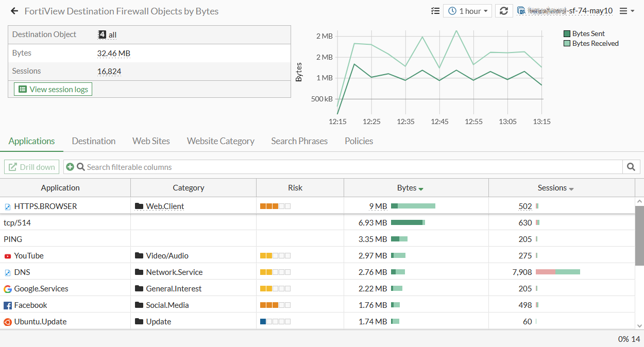This screenshot has width=644, height=347.
Task: Switch to the Destination tab
Action: coord(93,141)
